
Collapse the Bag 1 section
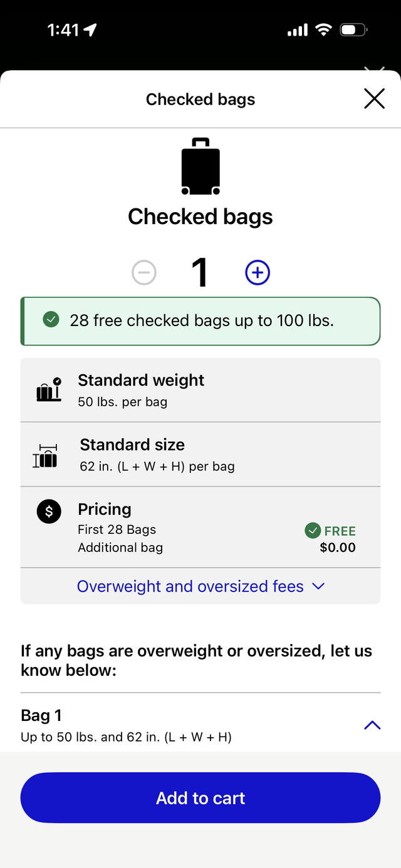click(372, 725)
